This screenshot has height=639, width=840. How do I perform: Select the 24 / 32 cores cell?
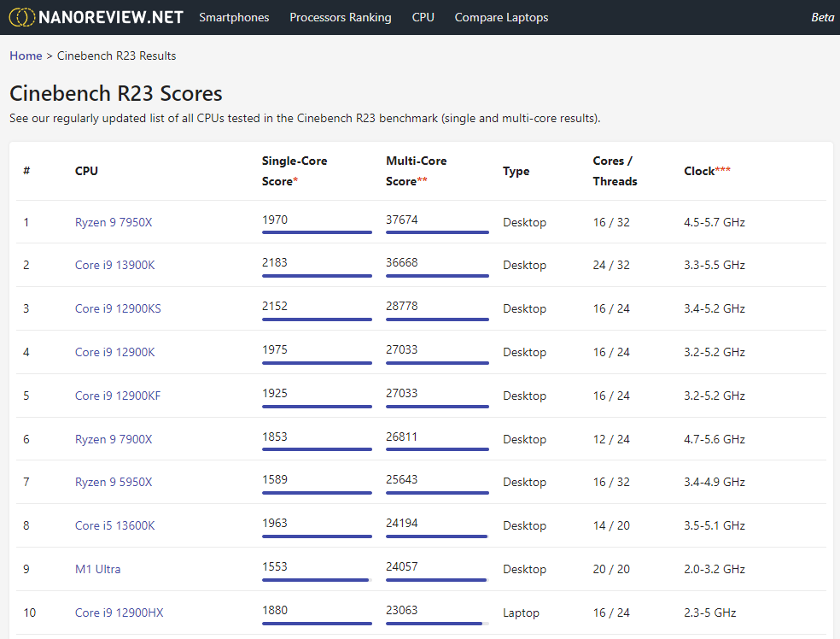click(x=611, y=266)
